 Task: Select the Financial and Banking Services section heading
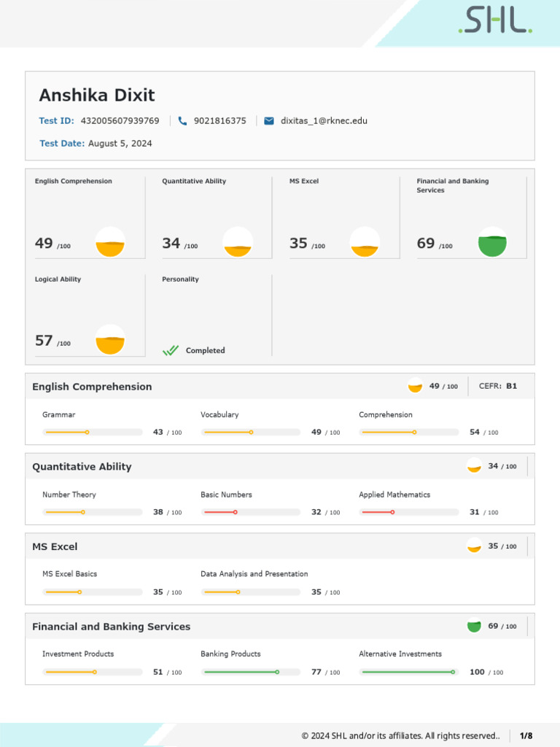click(111, 627)
